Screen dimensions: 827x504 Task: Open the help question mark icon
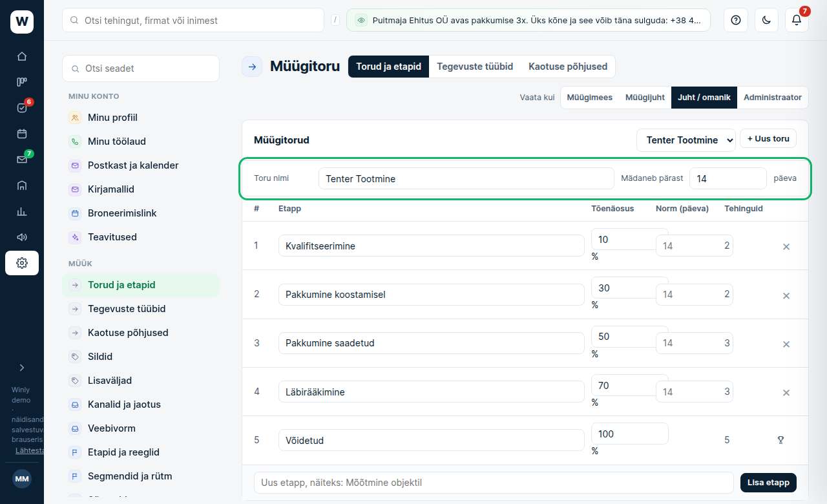click(x=735, y=20)
